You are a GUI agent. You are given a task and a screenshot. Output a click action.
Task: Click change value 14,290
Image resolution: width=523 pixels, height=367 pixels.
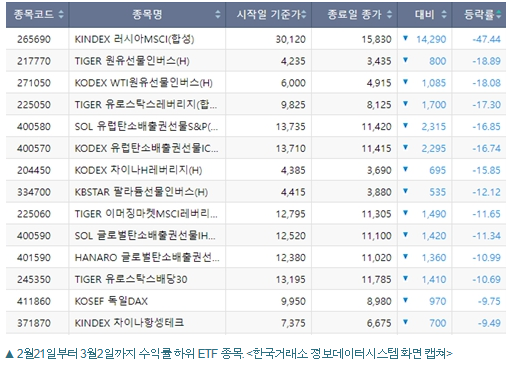click(x=431, y=39)
